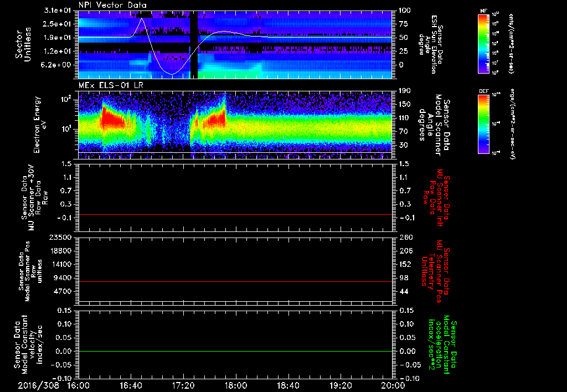Click the "25" Sun Elevation tick label

pos(403,51)
